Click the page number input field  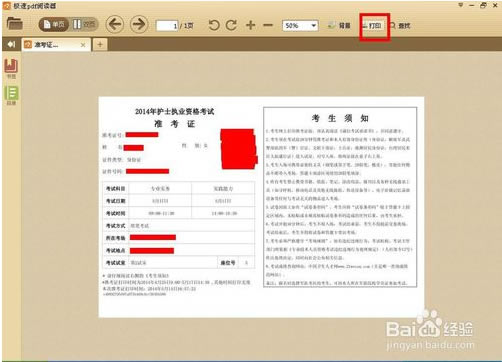[x=168, y=26]
